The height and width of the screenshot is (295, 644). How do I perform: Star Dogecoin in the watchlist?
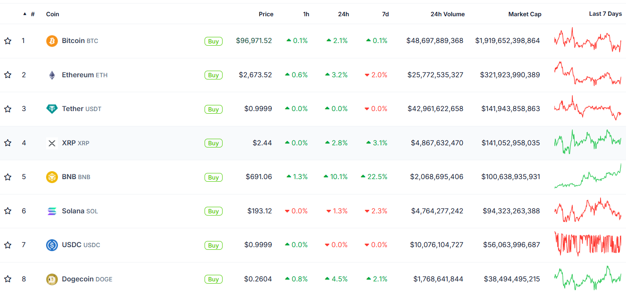click(7, 279)
